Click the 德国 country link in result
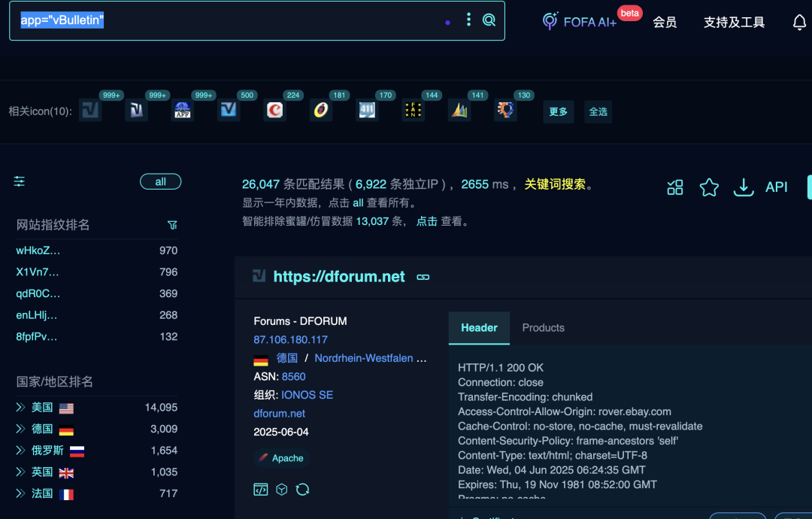Screen dimensions: 812x519 tap(287, 358)
